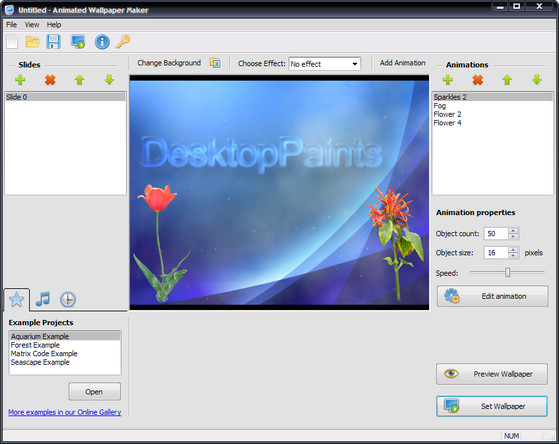The height and width of the screenshot is (444, 559).
Task: Add a new slide with green plus
Action: pos(20,80)
